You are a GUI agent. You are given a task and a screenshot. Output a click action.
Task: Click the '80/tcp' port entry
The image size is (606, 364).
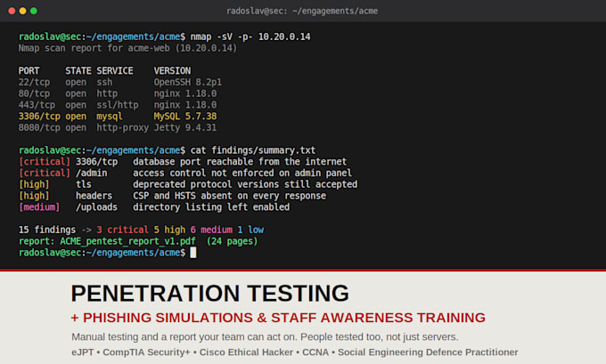pyautogui.click(x=34, y=93)
